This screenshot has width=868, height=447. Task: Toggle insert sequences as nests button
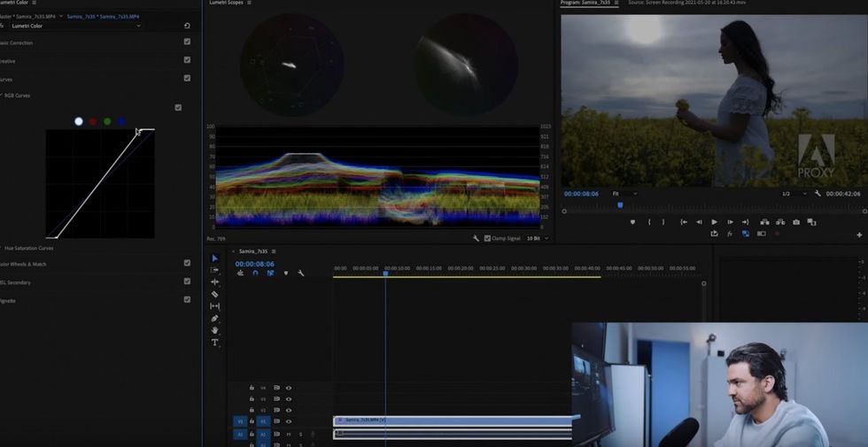point(240,273)
